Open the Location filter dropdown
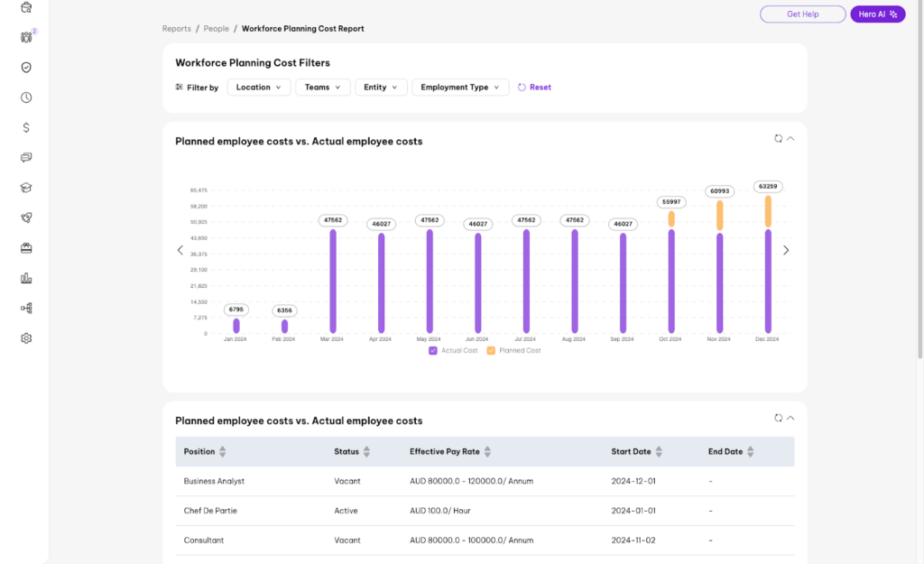Screen dimensions: 924x564 [x=259, y=87]
